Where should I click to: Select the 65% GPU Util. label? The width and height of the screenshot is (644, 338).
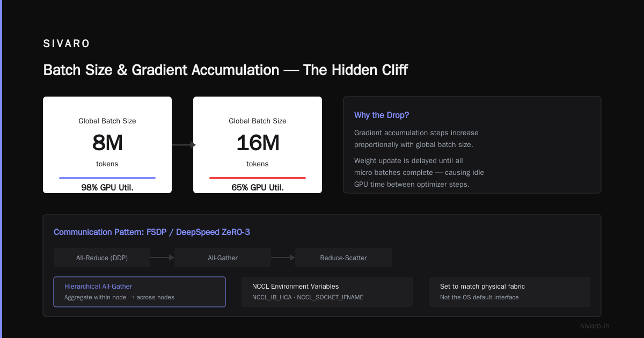258,187
